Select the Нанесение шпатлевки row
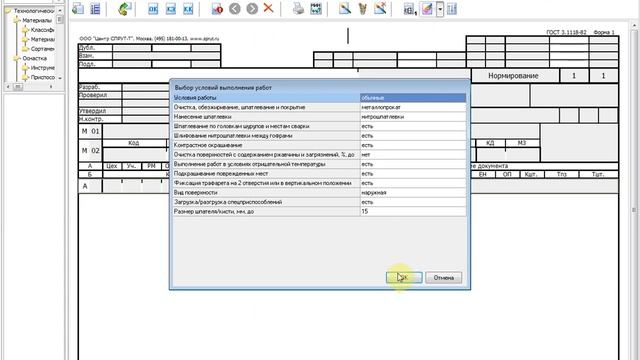Viewport: 640px width, 360px height. pos(266,117)
